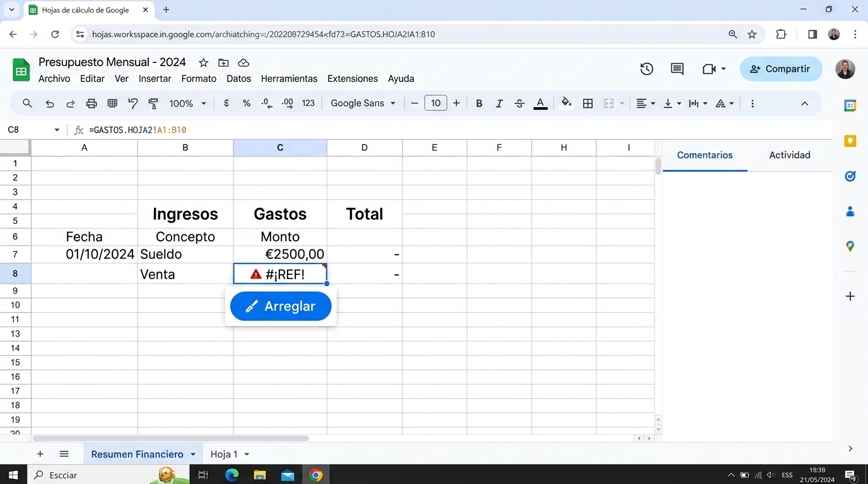Image resolution: width=868 pixels, height=484 pixels.
Task: Open File Explorer from the taskbar
Action: pyautogui.click(x=260, y=475)
